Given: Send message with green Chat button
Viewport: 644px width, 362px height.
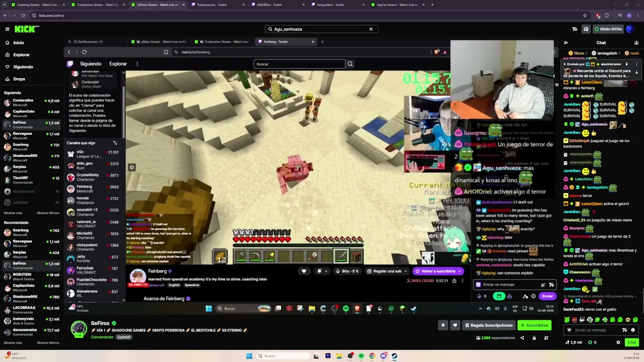Looking at the screenshot, I should point(632,342).
